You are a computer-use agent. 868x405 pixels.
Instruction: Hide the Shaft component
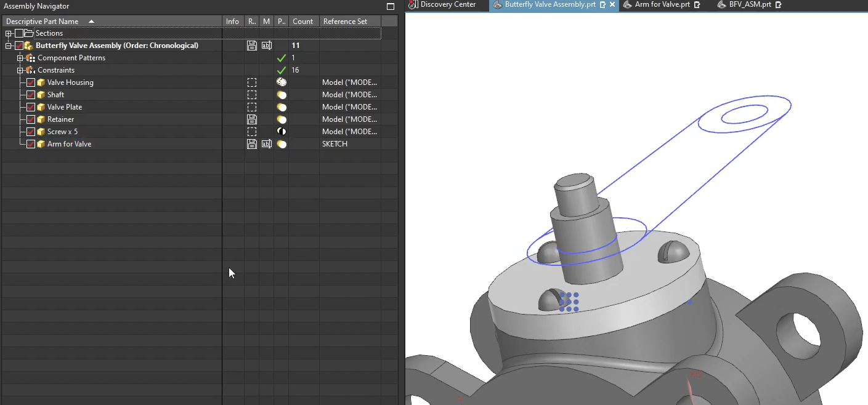coord(31,95)
